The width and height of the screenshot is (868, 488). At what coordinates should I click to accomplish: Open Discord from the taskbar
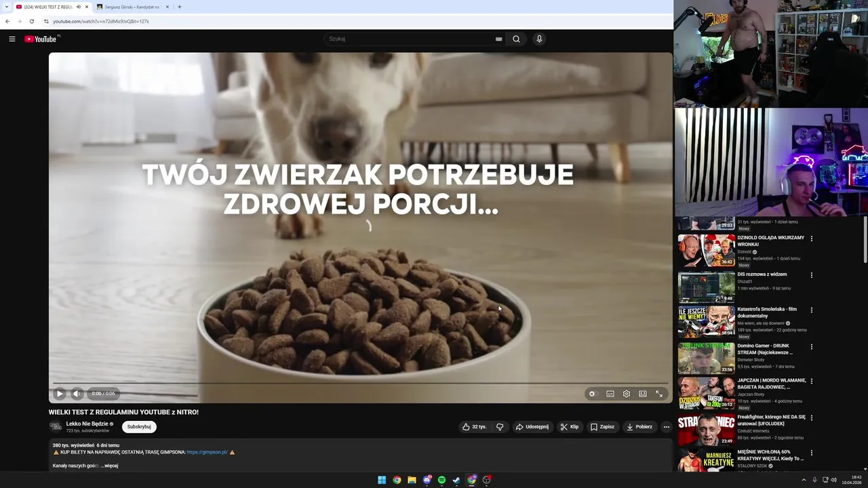click(x=427, y=480)
